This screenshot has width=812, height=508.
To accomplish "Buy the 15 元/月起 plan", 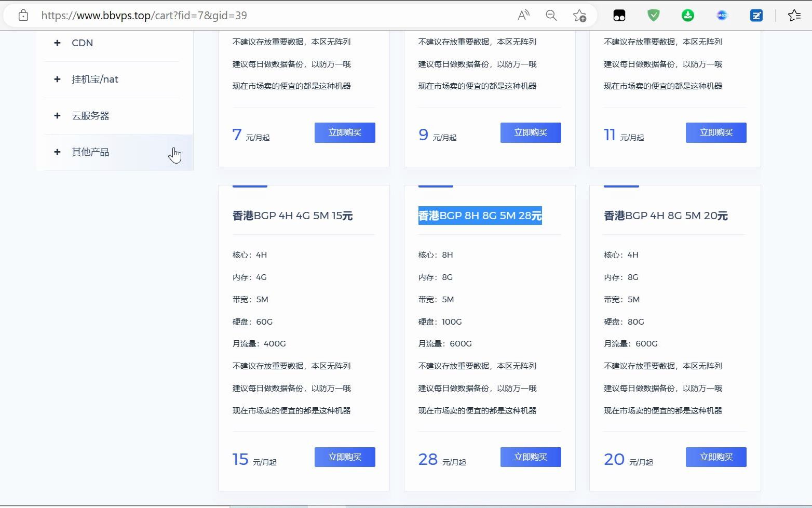I will click(345, 457).
